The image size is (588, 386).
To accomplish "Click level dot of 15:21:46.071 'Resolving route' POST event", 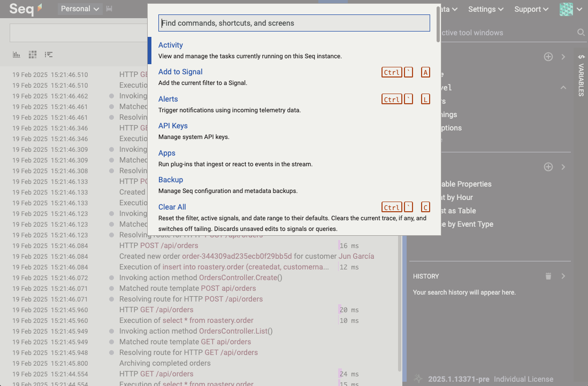I will point(111,299).
